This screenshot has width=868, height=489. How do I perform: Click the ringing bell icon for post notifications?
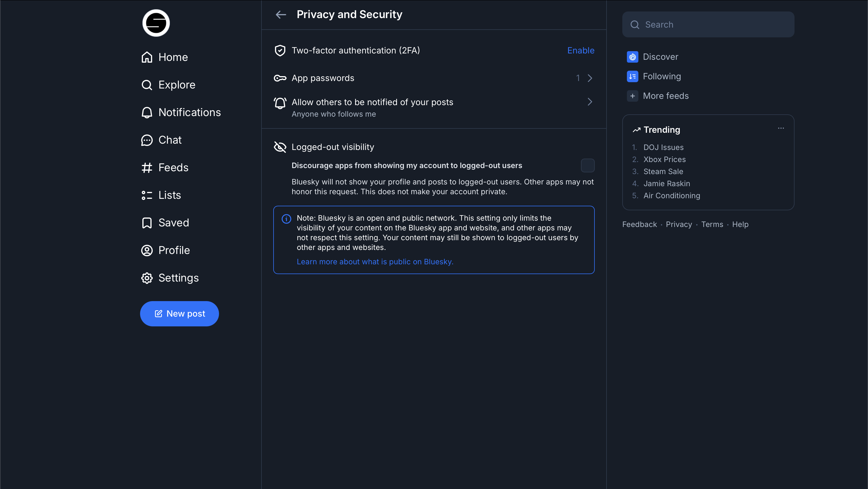tap(280, 103)
